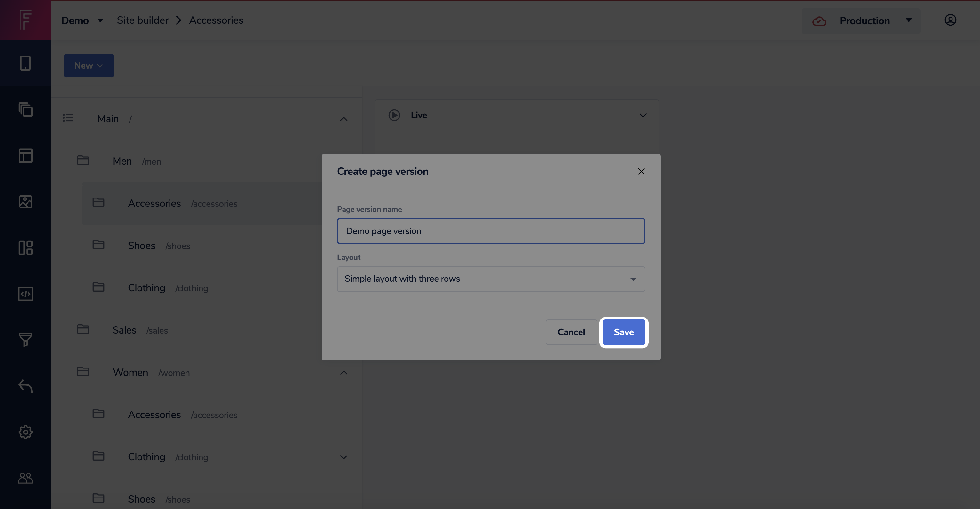Screen dimensions: 980x509
Task: Select Shoes under Women
Action: click(159, 499)
